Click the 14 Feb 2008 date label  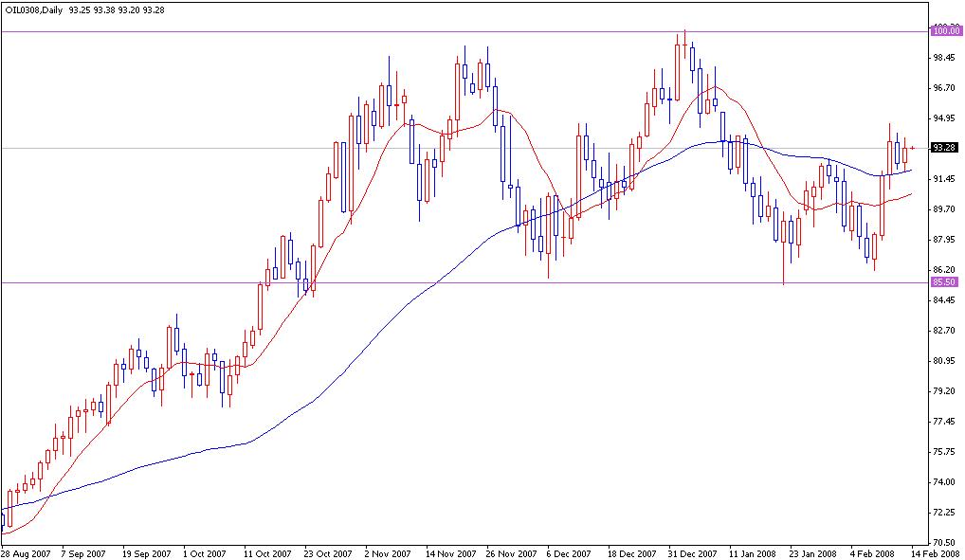coord(937,553)
